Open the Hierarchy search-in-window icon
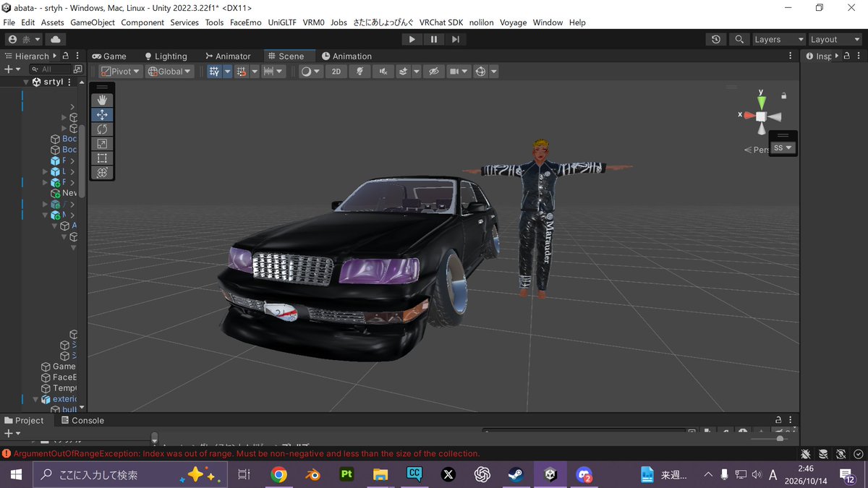 coord(78,69)
